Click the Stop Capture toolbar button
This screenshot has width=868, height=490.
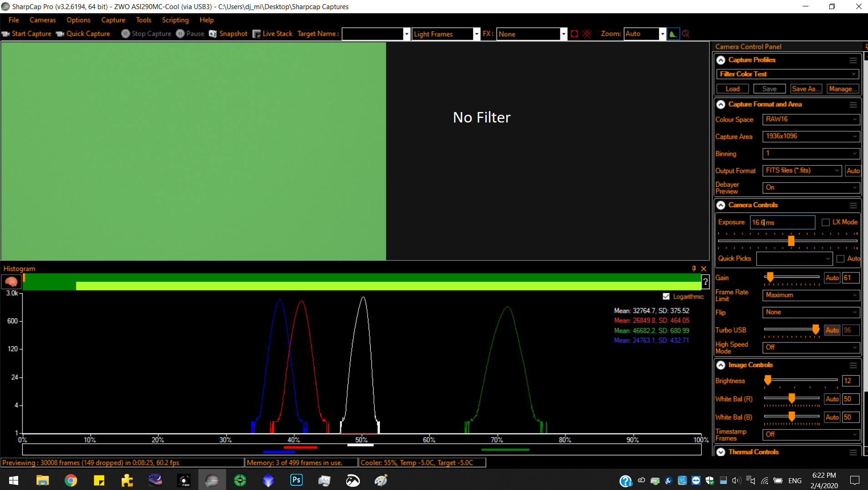click(x=146, y=34)
